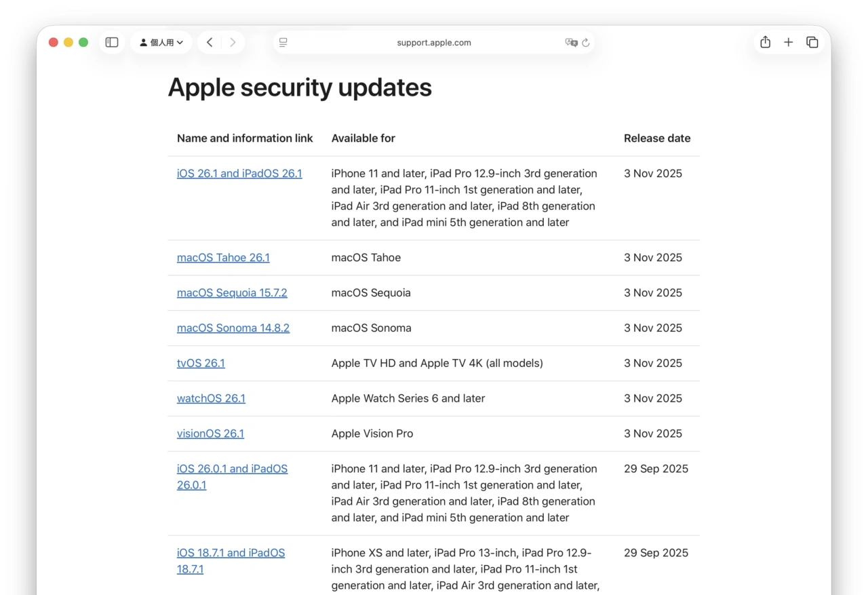Open a new tab
The image size is (868, 595).
(788, 42)
